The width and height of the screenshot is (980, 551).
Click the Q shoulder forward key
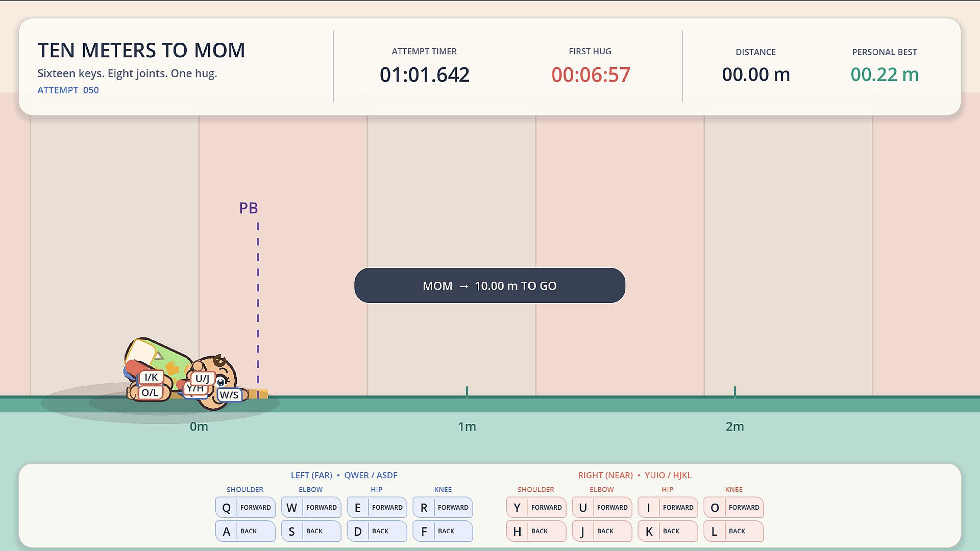(x=245, y=507)
